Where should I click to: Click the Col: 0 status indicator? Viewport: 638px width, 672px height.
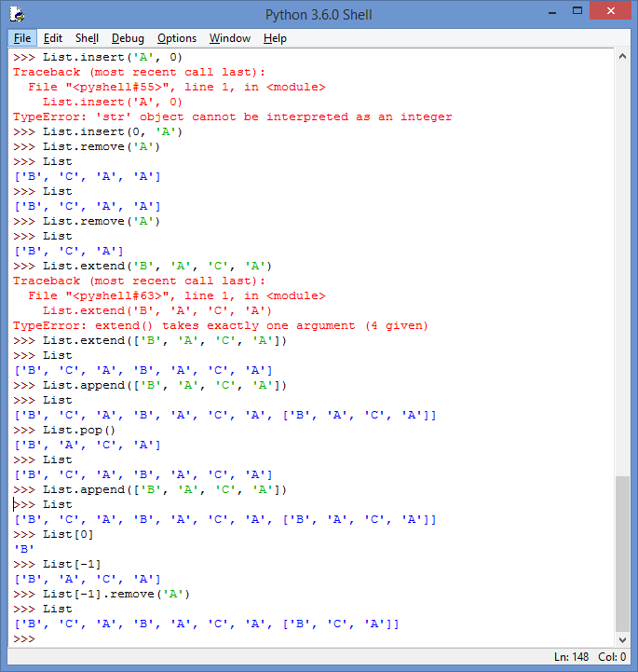pos(612,656)
